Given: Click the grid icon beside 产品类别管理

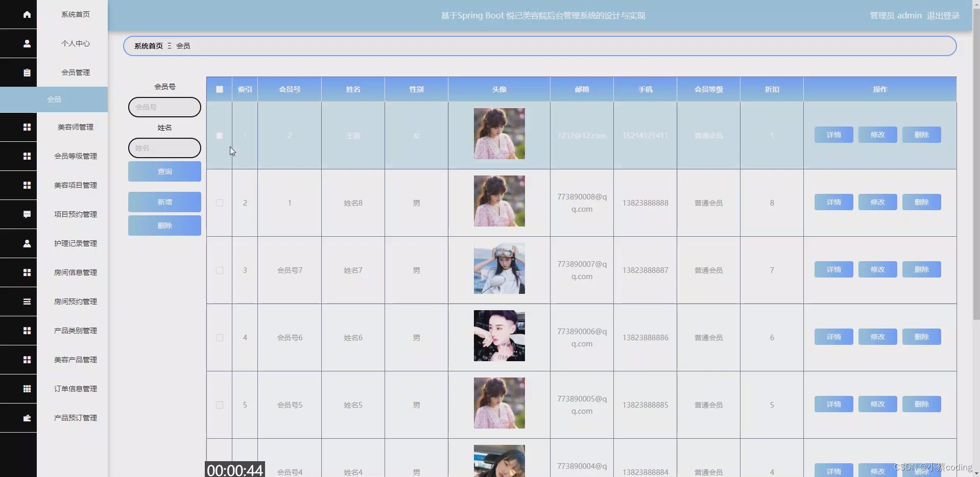Looking at the screenshot, I should [x=27, y=331].
